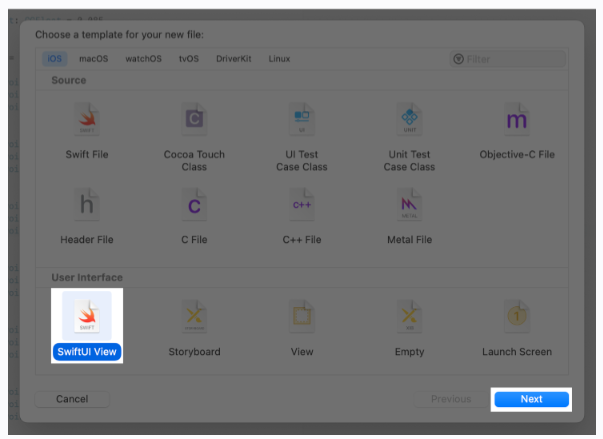Select the Metal File template icon

410,204
